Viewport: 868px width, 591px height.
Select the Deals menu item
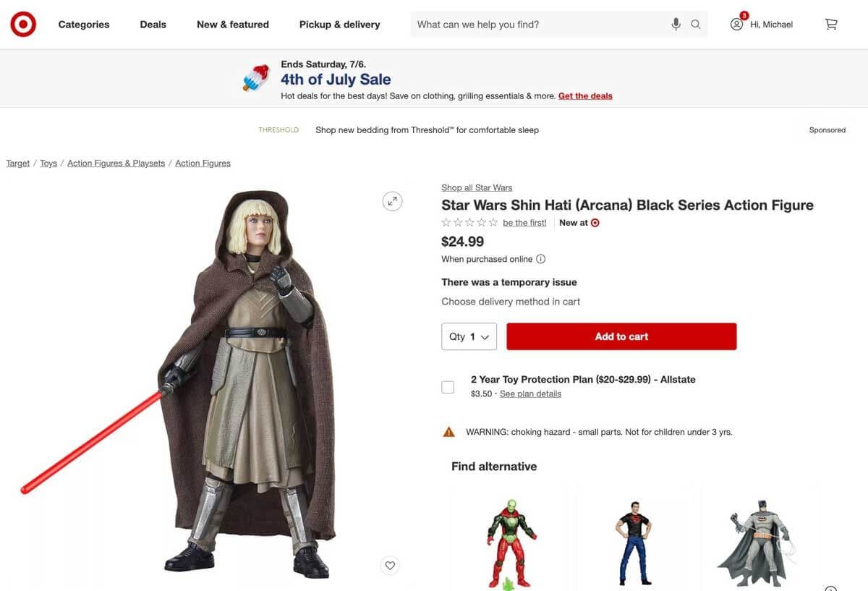pyautogui.click(x=153, y=24)
